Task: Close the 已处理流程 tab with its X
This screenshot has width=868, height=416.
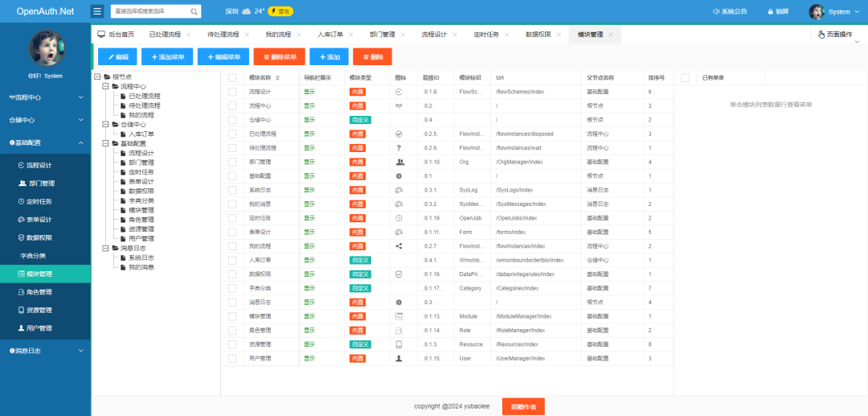Action: pyautogui.click(x=189, y=35)
